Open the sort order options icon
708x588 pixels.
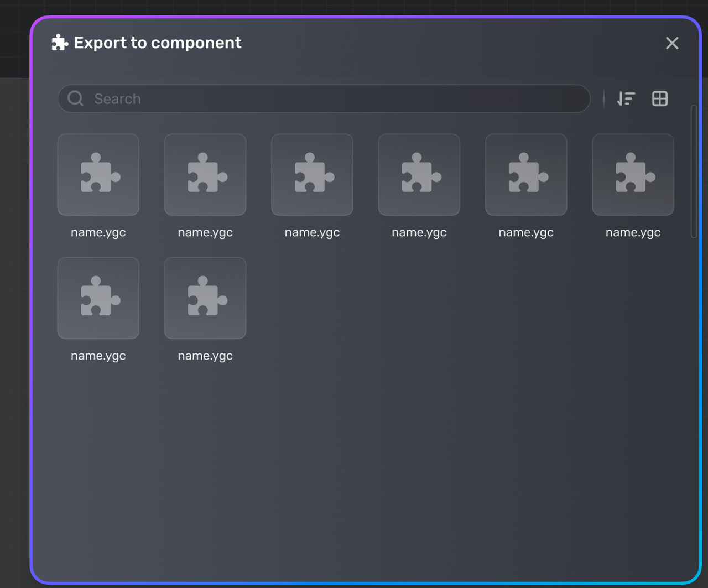[x=626, y=98]
